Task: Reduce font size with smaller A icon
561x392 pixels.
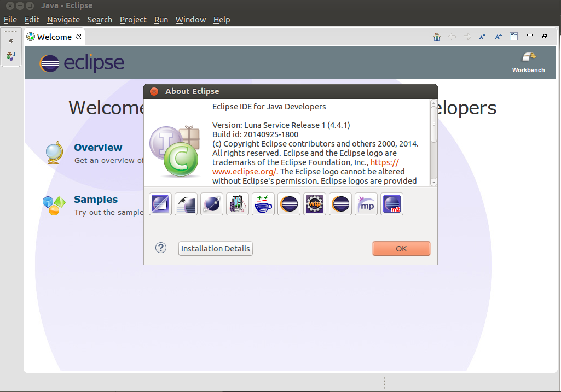Action: click(x=482, y=37)
